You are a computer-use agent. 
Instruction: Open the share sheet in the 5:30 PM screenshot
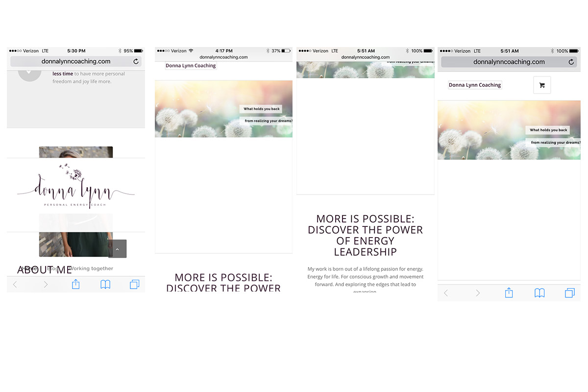(x=75, y=284)
